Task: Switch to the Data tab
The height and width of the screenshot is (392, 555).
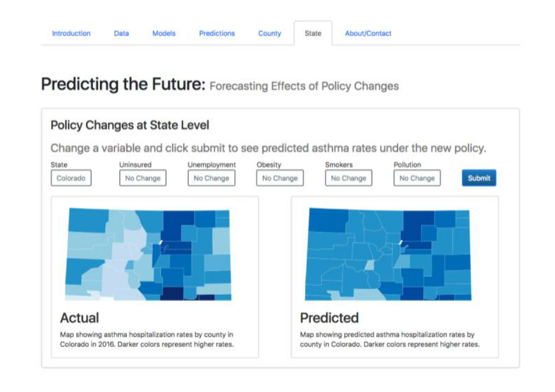Action: (x=122, y=33)
